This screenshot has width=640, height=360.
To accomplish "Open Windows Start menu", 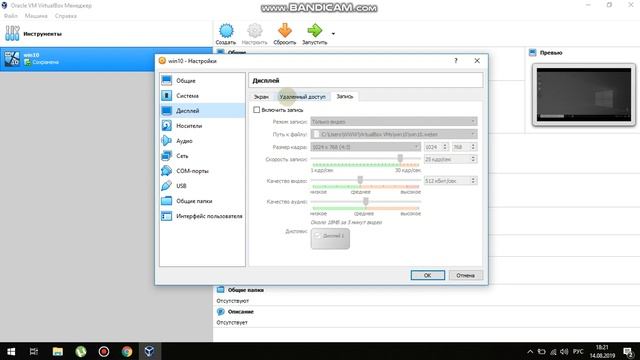I will point(11,351).
